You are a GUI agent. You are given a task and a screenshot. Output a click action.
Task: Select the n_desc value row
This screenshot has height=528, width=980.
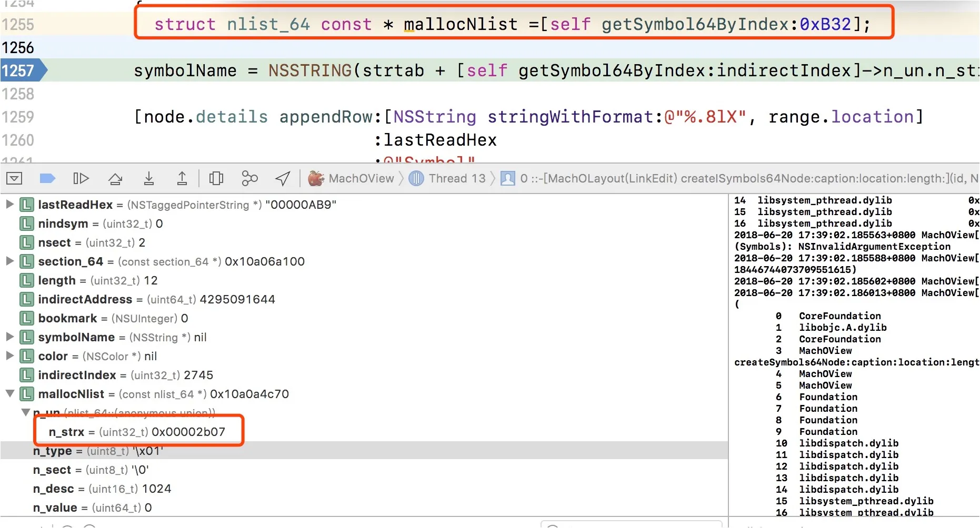(364, 489)
